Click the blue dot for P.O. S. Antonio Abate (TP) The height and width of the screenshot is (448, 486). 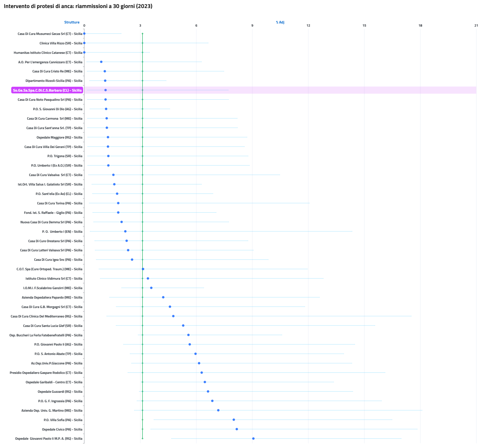click(196, 354)
